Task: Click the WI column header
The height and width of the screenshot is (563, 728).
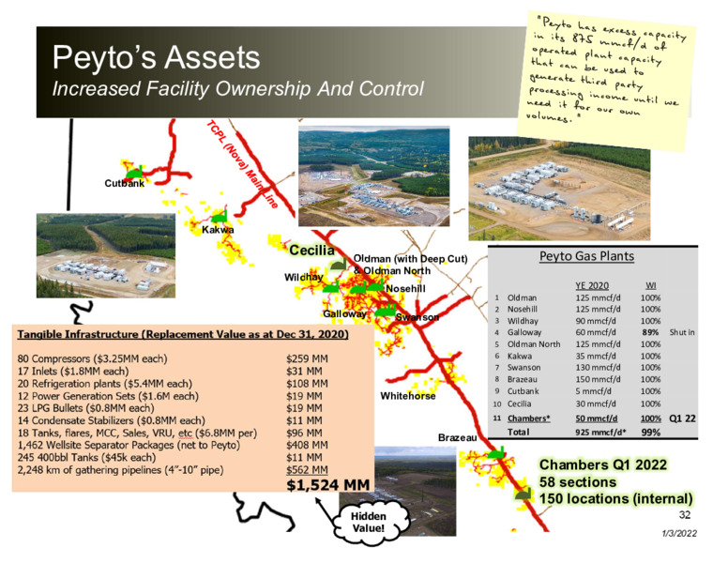Action: point(650,285)
